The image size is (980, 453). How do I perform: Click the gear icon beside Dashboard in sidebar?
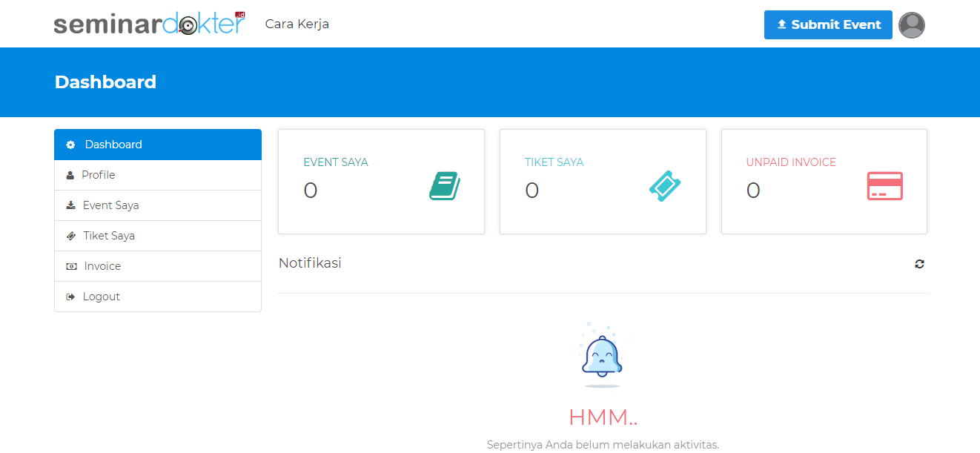coord(70,145)
